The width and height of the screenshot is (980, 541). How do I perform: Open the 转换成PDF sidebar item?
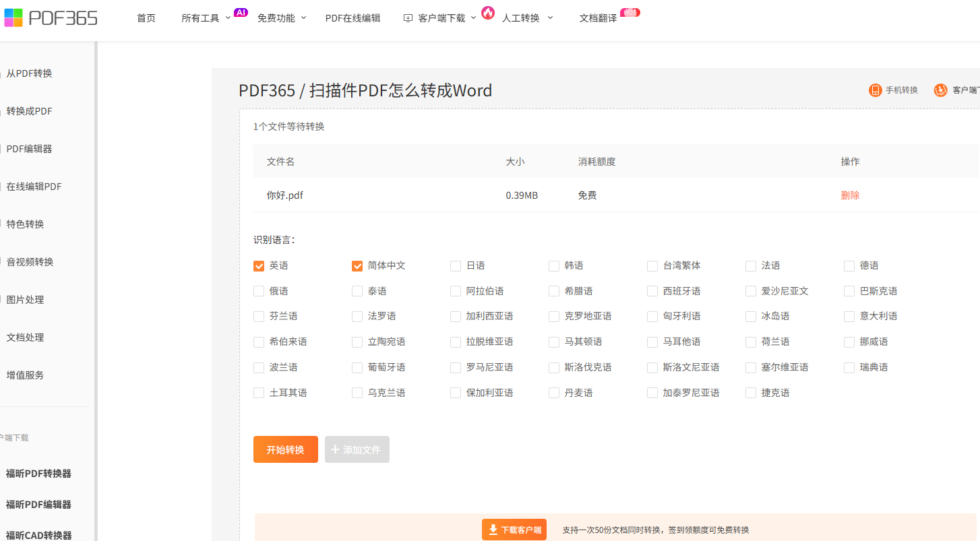pyautogui.click(x=29, y=111)
